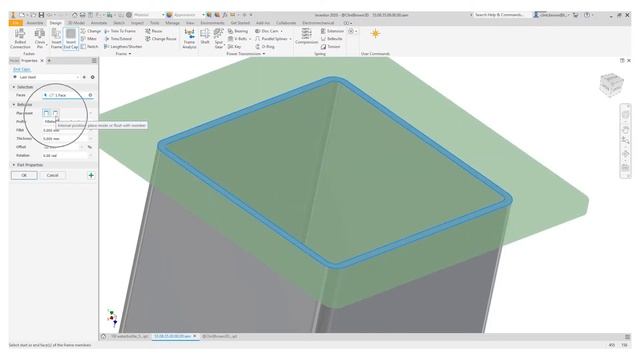The image size is (640, 360).
Task: Choose the first Placement option icon
Action: click(46, 113)
